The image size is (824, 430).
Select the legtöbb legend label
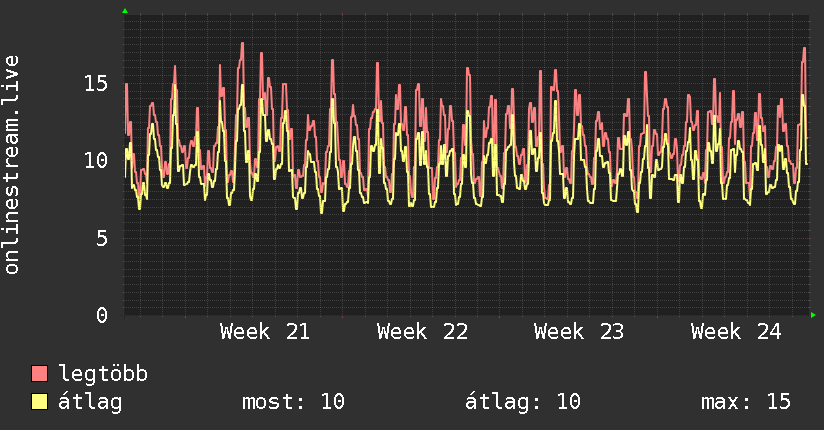103,374
